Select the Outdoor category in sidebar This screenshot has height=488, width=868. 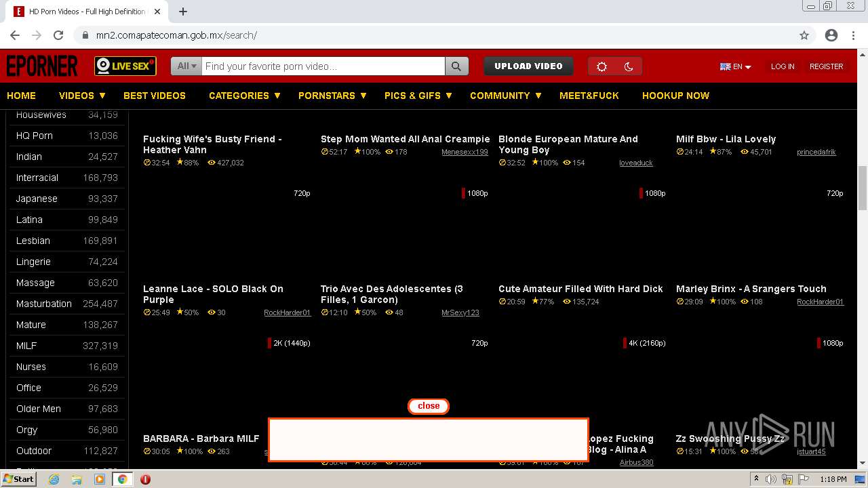(x=66, y=451)
